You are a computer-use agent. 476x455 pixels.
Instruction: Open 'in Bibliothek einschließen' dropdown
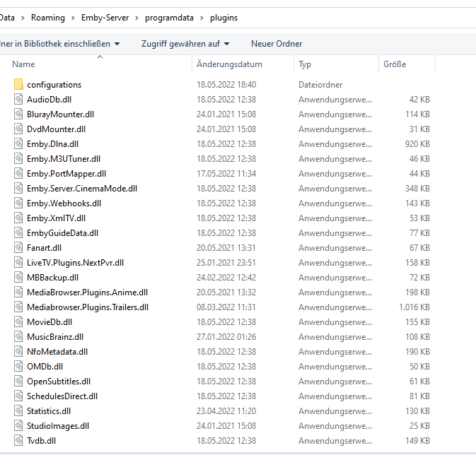click(x=60, y=44)
